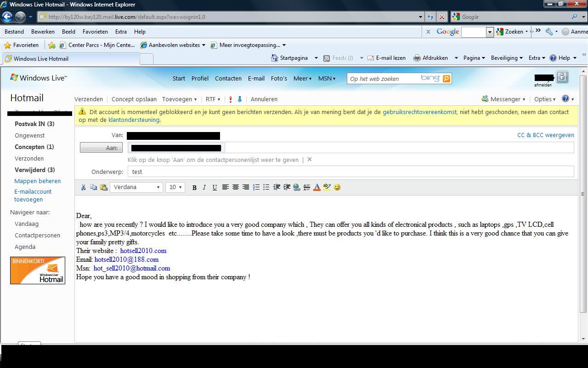Click the Bing search button
Viewport: 588px width, 368px height.
447,79
